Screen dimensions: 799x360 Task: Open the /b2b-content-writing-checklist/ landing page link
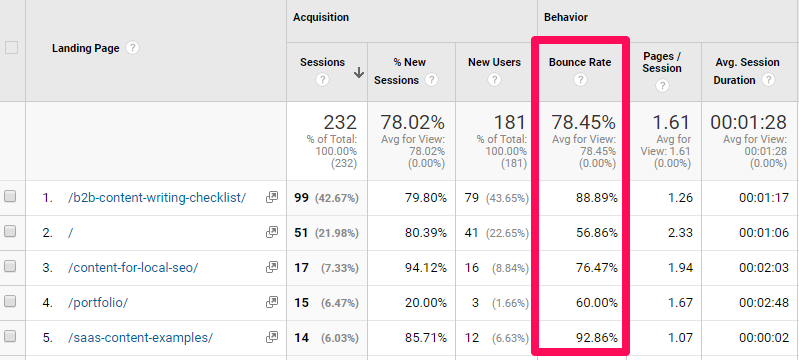[157, 198]
